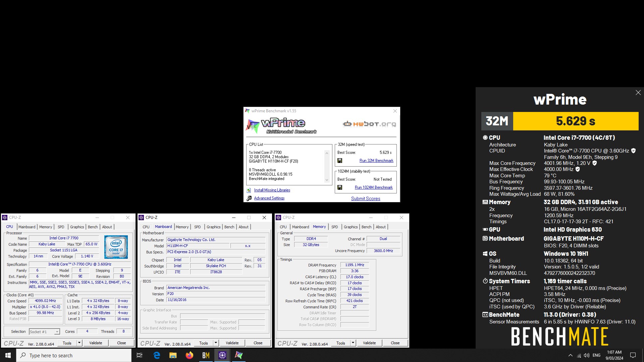Switch to wPrime taskbar icon

[x=238, y=355]
